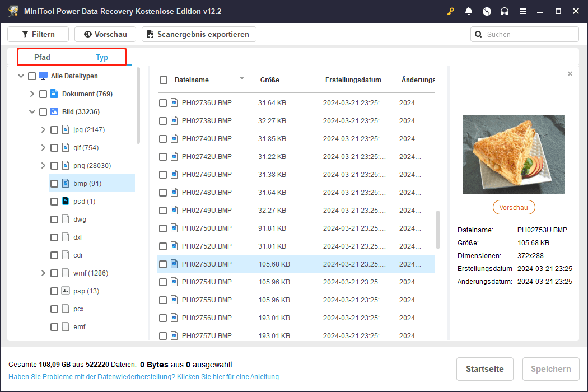Select the pcx tree item
The width and height of the screenshot is (588, 392).
[x=78, y=309]
